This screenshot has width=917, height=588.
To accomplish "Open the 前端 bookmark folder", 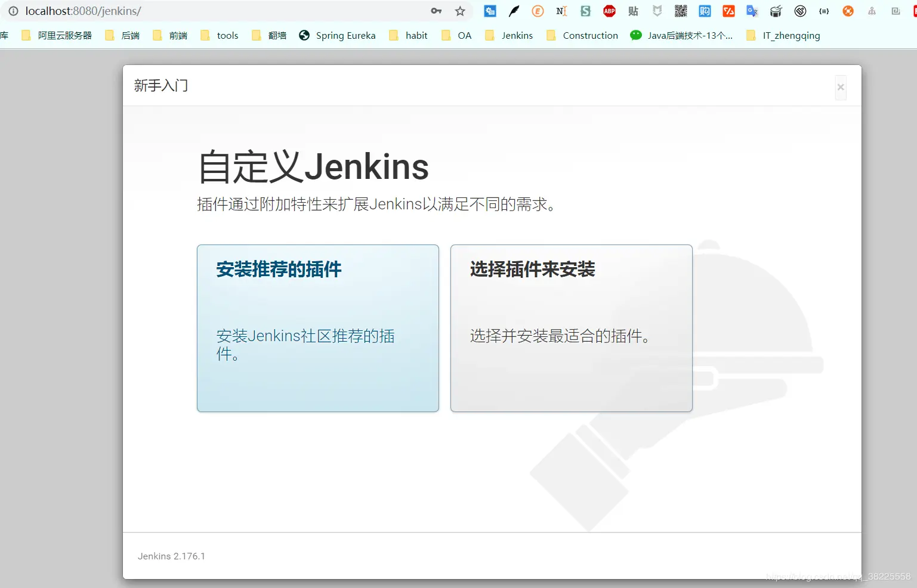I will [177, 35].
